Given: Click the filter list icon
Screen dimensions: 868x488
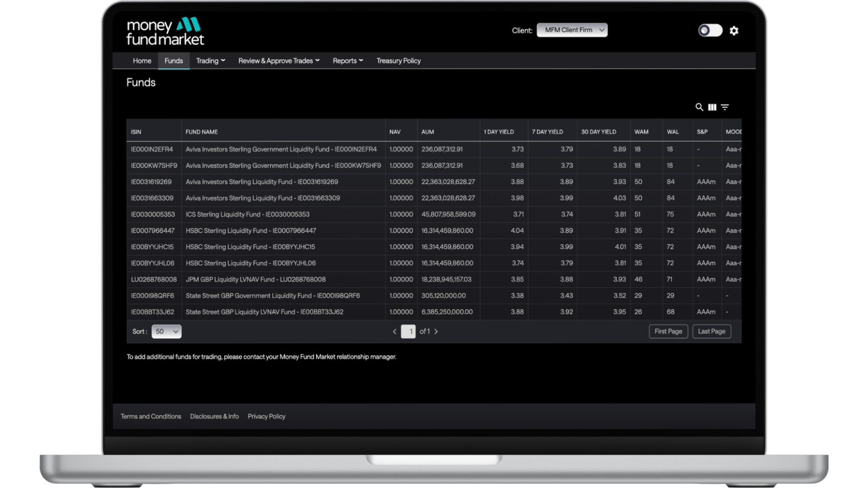Looking at the screenshot, I should pyautogui.click(x=725, y=107).
